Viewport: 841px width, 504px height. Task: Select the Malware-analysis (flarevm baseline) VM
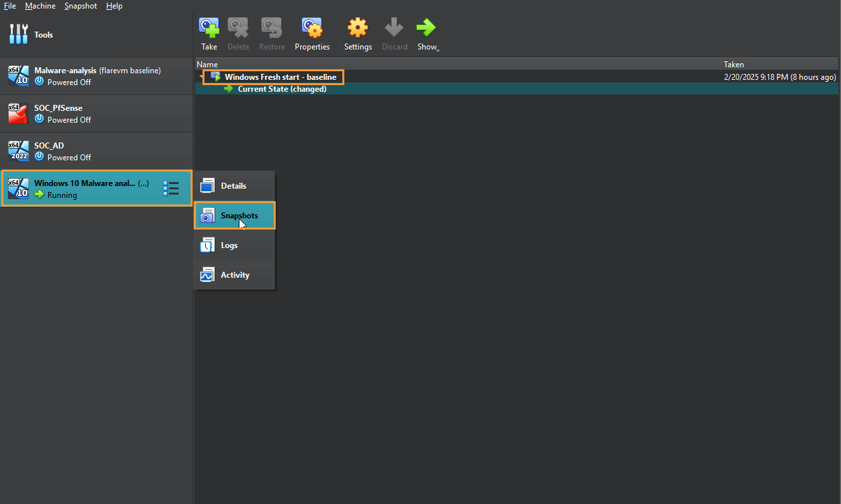(x=96, y=76)
